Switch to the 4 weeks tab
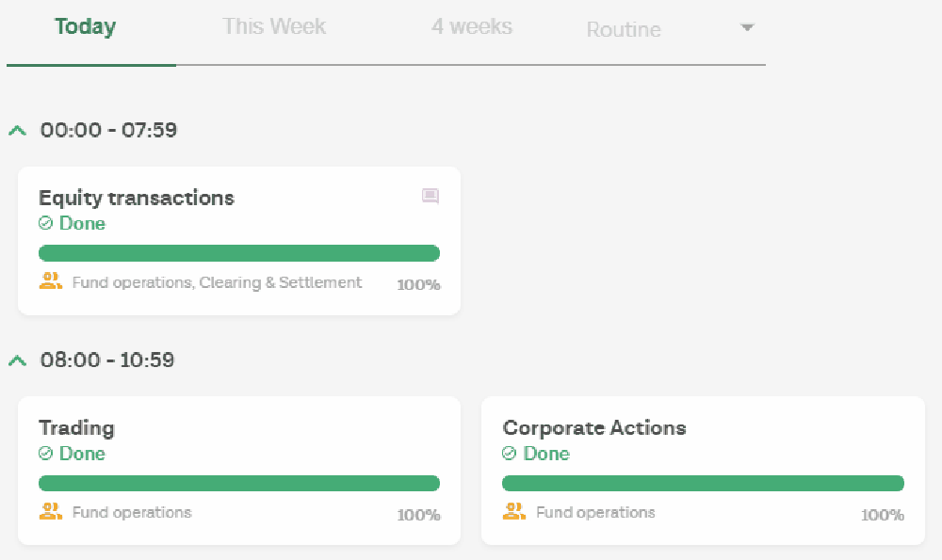Image resolution: width=942 pixels, height=560 pixels. point(472,26)
